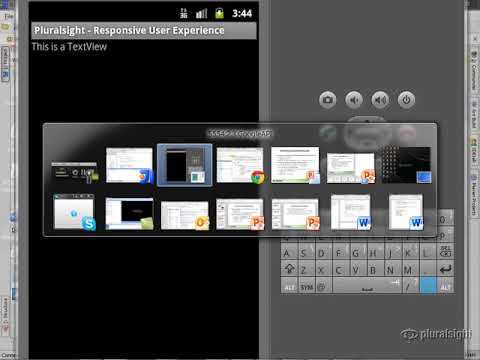Click the @ key on emulator keyboard
The image size is (480, 360).
(323, 286)
